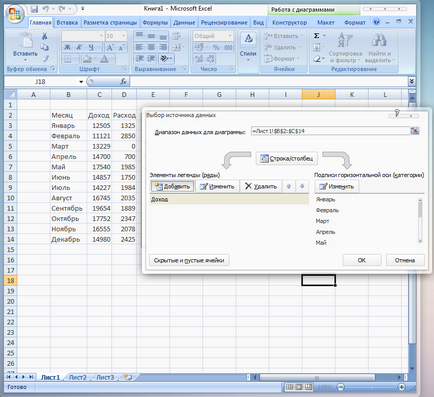The image size is (434, 397).
Task: Open Сортировка и фильтр menu
Action: (345, 47)
